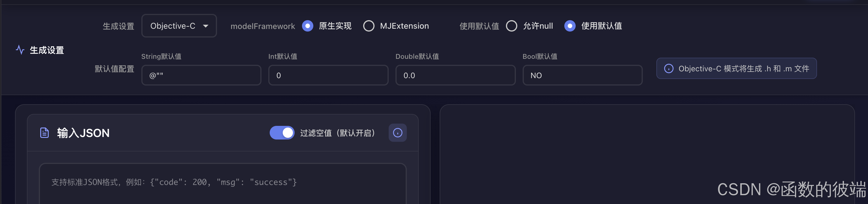Click the info icon beside 过滤空值 toggle
Viewport: 868px width, 204px height.
397,133
